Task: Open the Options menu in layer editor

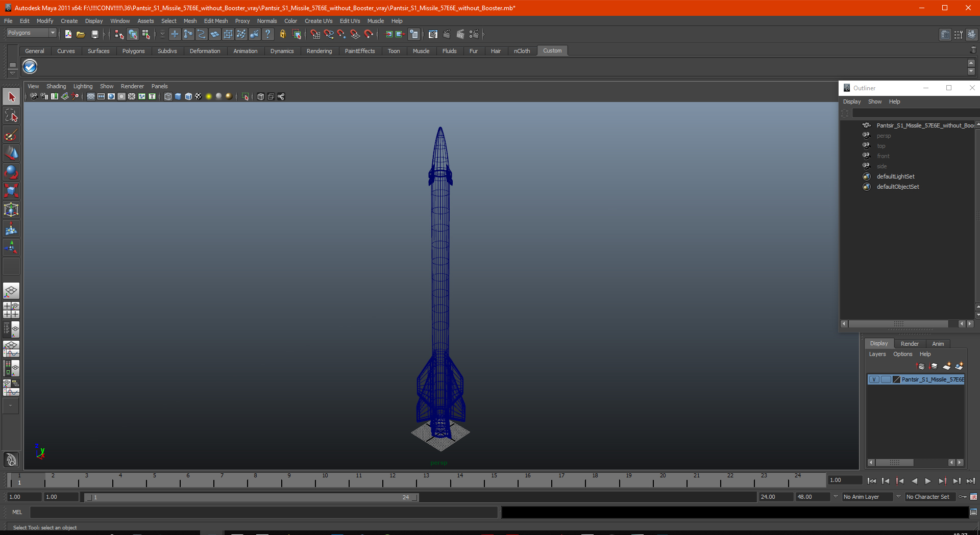Action: tap(902, 354)
